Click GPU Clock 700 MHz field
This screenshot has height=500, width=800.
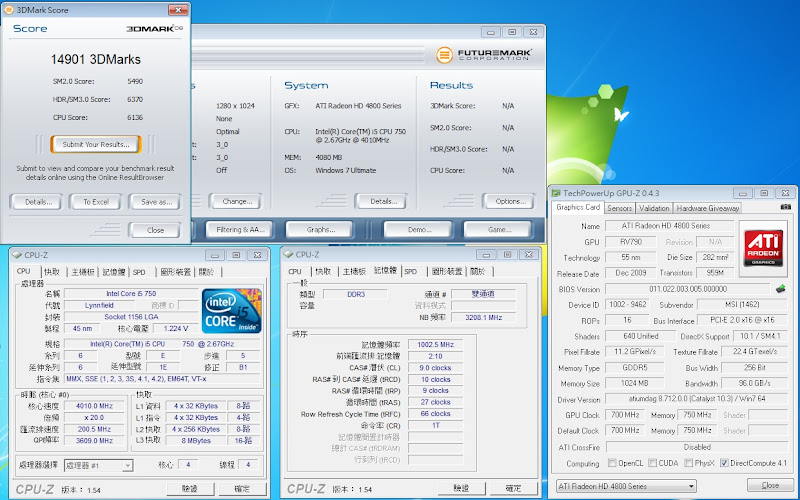625,415
